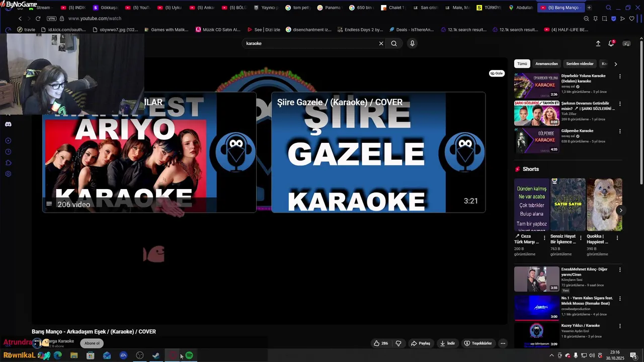The image size is (644, 362).
Task: Select the Seriden videolar filter chip
Action: pos(580,64)
